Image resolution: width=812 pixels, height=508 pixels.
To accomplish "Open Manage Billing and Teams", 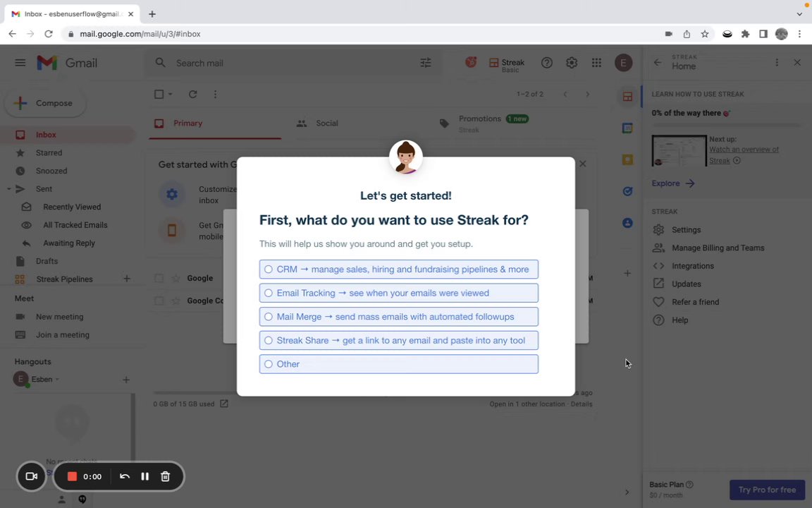I will point(718,248).
